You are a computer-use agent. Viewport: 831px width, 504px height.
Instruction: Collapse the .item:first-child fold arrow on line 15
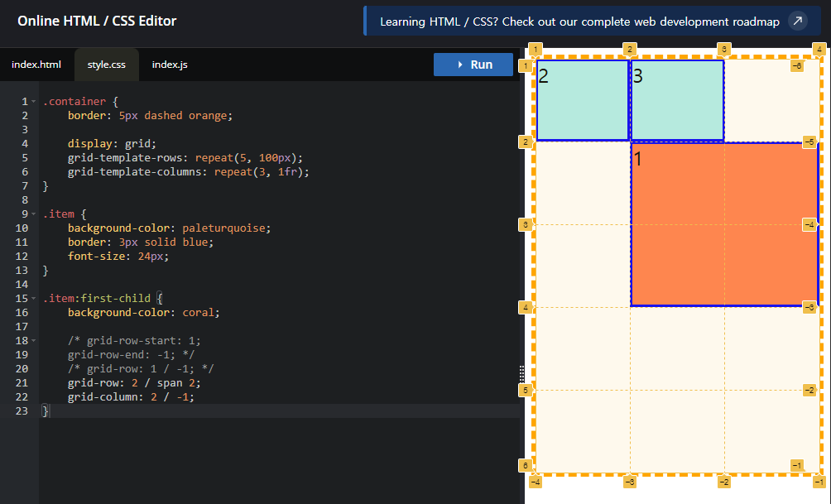click(x=33, y=299)
